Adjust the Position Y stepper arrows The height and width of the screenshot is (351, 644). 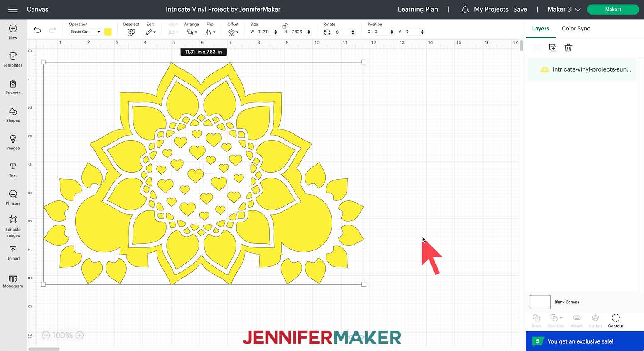423,32
